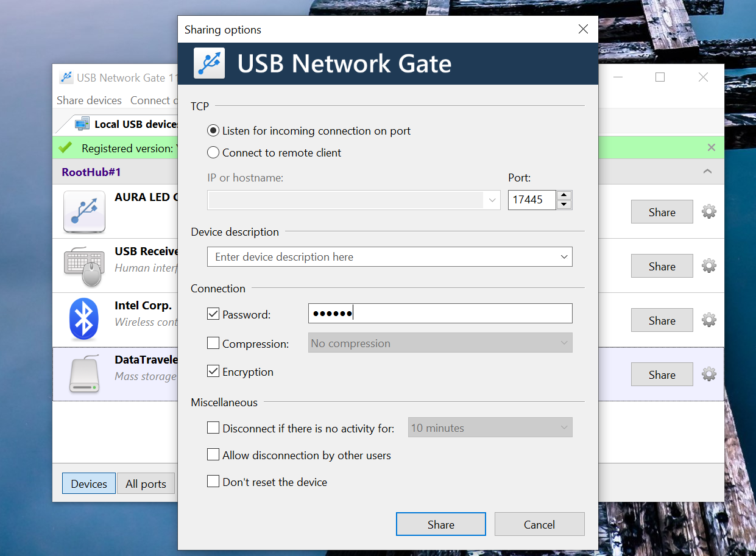This screenshot has height=556, width=756.
Task: Click the Intel Corp. Bluetooth icon
Action: (x=84, y=320)
